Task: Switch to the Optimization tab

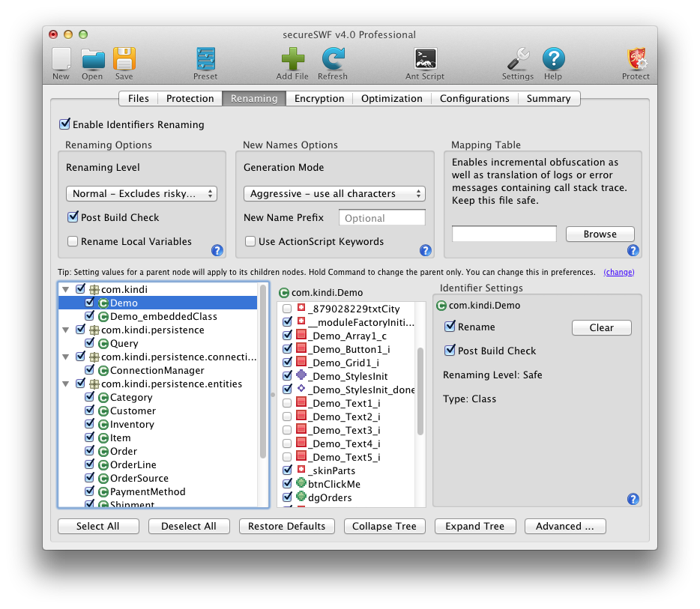Action: coord(392,98)
